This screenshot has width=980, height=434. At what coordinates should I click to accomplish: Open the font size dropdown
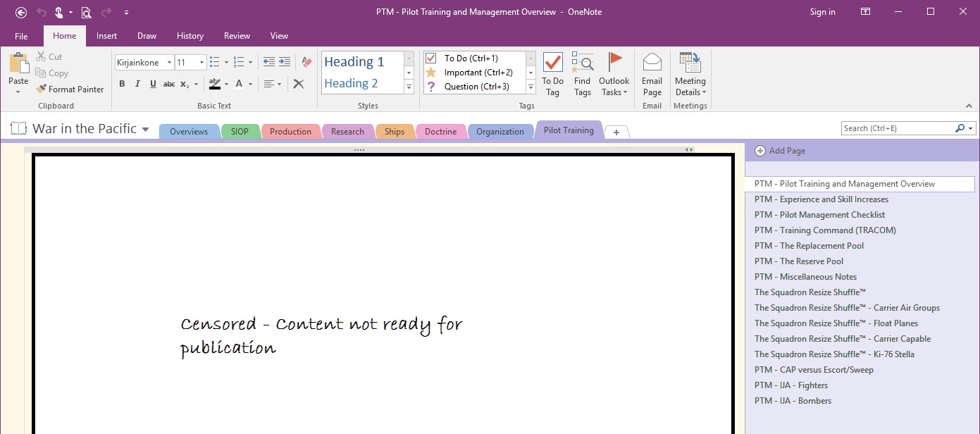(x=201, y=63)
